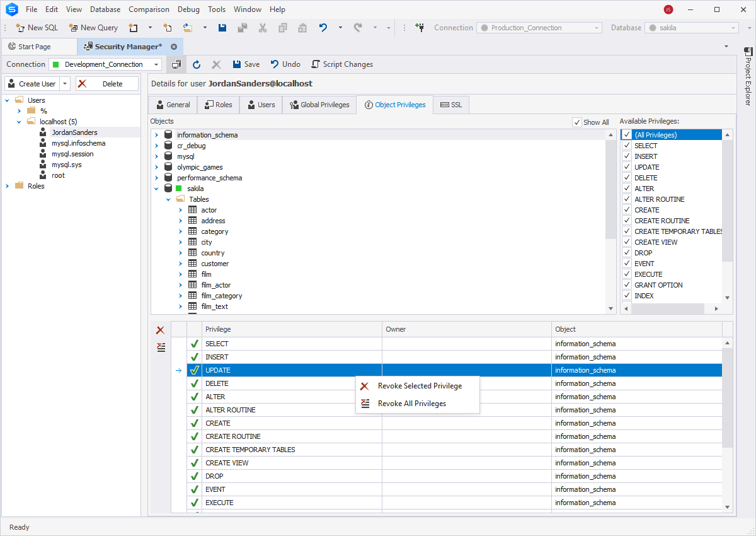The image size is (756, 536).
Task: Open the Development_Connection dropdown
Action: click(x=155, y=64)
